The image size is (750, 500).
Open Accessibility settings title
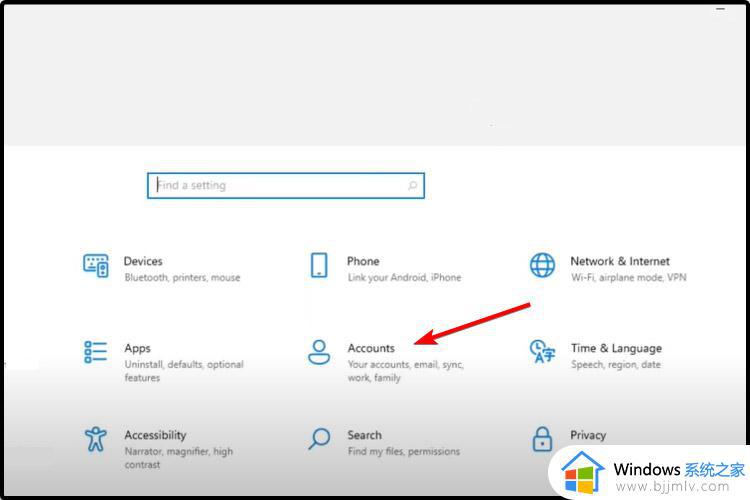155,435
